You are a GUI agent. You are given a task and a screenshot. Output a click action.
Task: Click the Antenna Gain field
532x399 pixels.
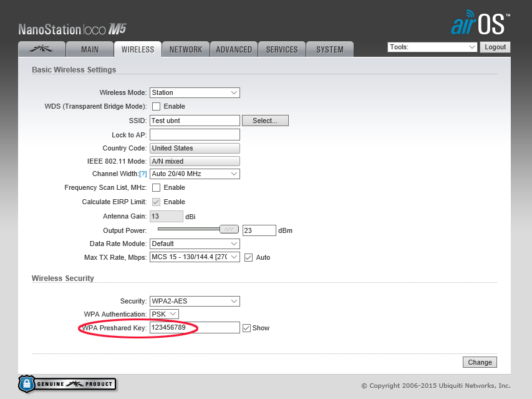[167, 216]
